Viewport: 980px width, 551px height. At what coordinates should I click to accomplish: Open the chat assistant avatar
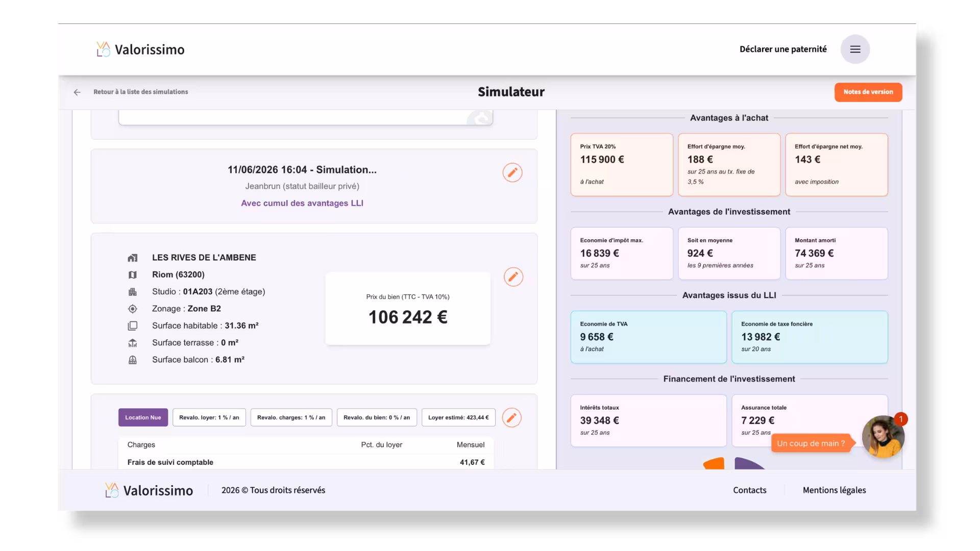coord(883,437)
